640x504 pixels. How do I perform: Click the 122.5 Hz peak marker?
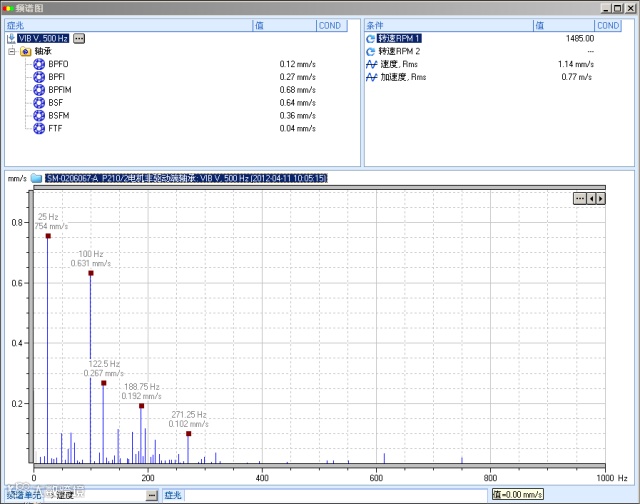coord(104,383)
